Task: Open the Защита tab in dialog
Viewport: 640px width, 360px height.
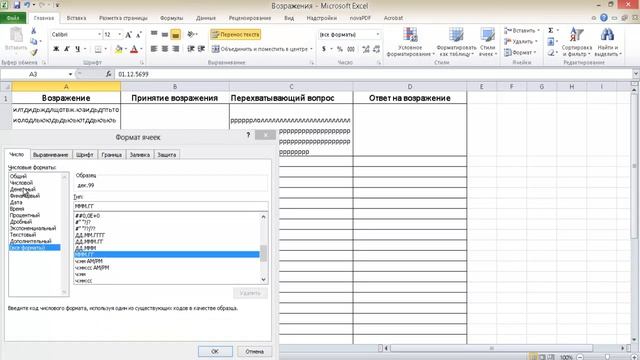Action: tap(167, 155)
